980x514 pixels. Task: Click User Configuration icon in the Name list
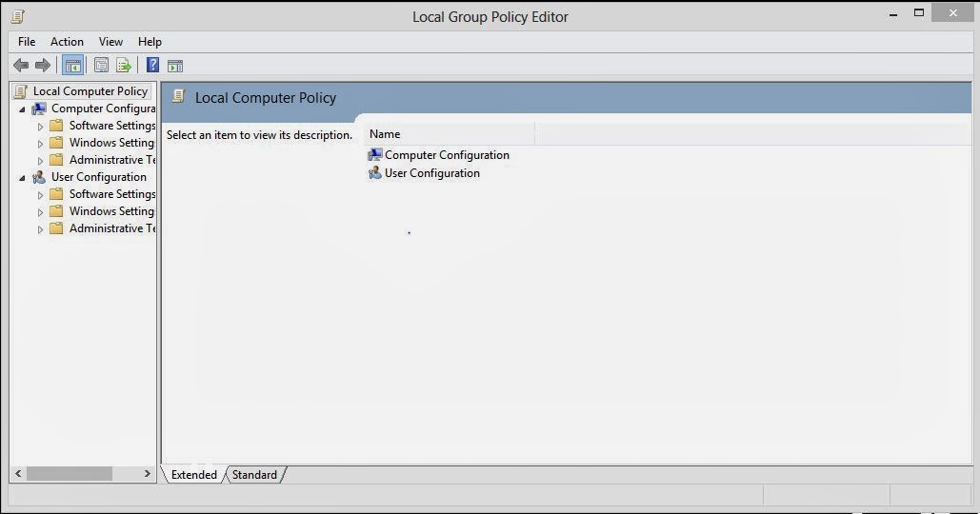tap(374, 173)
